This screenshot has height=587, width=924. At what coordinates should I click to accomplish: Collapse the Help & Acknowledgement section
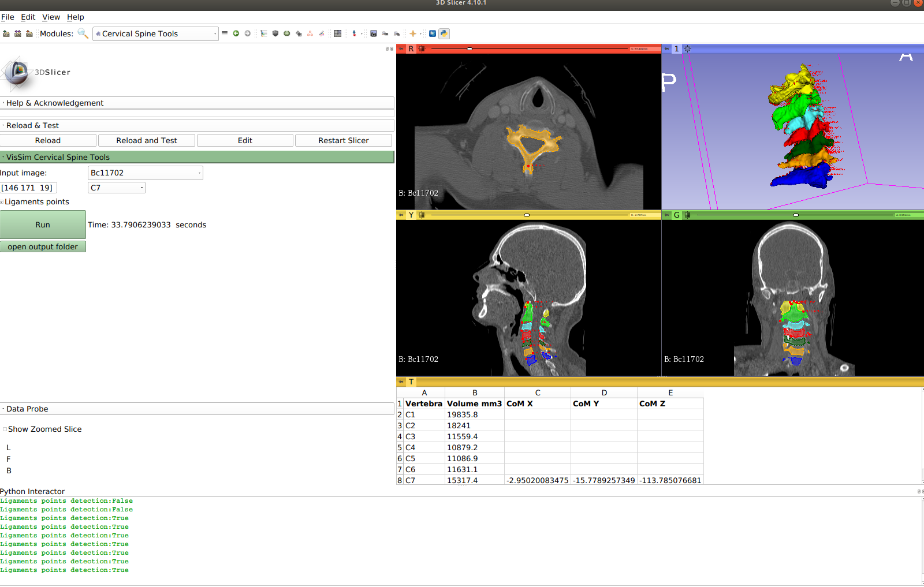[x=55, y=103]
